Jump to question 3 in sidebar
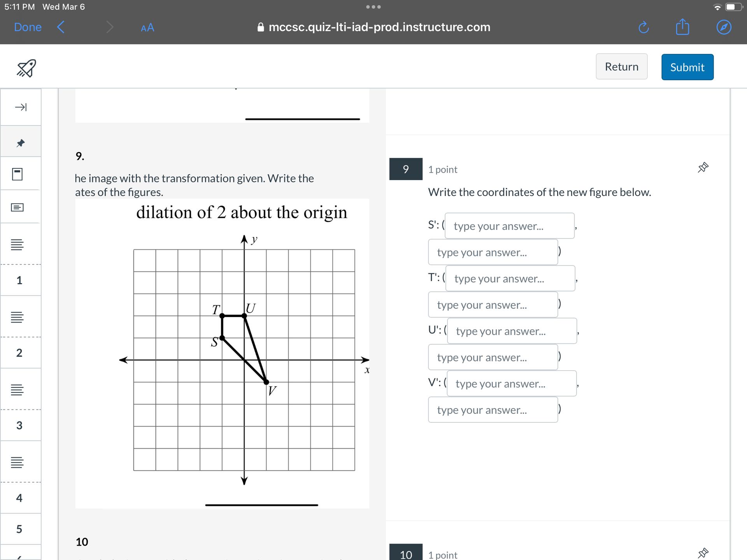 coord(19,425)
